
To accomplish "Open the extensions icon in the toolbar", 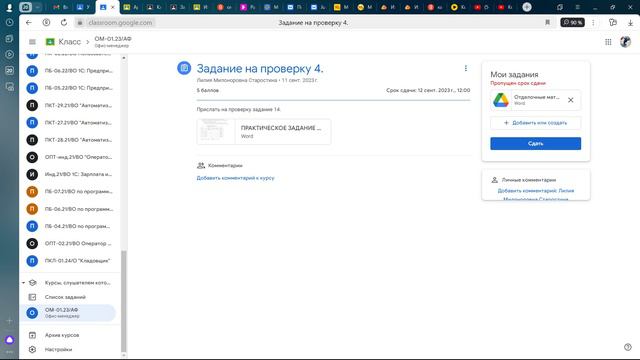I will click(612, 22).
